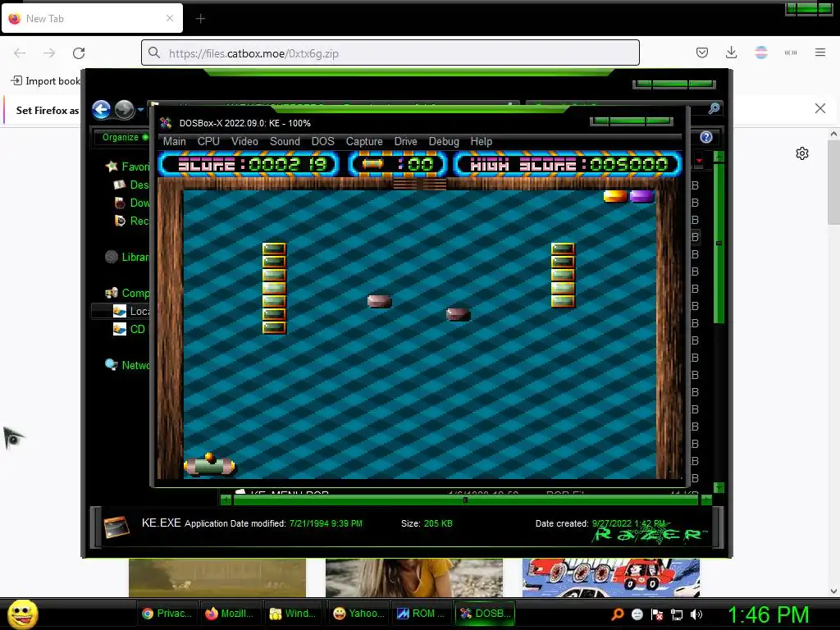Screen dimensions: 840x630
Task: Click the DOSBox-X title bar icon
Action: click(166, 123)
